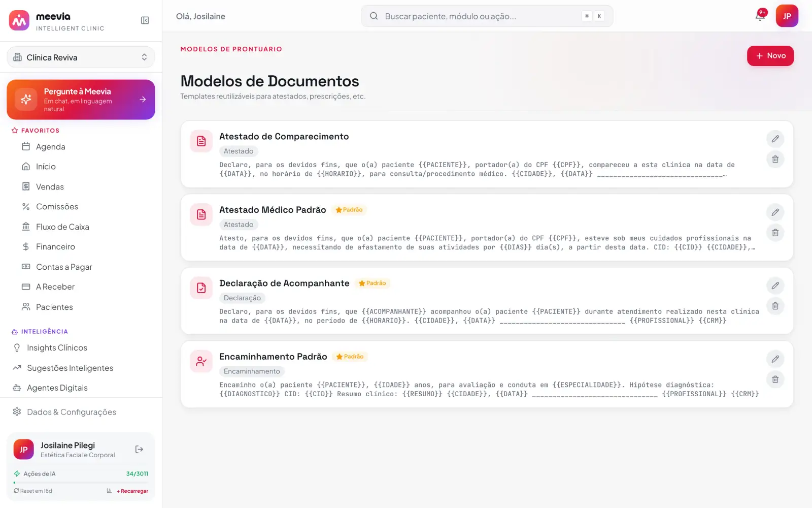
Task: Click the Declaração category tag
Action: click(243, 298)
